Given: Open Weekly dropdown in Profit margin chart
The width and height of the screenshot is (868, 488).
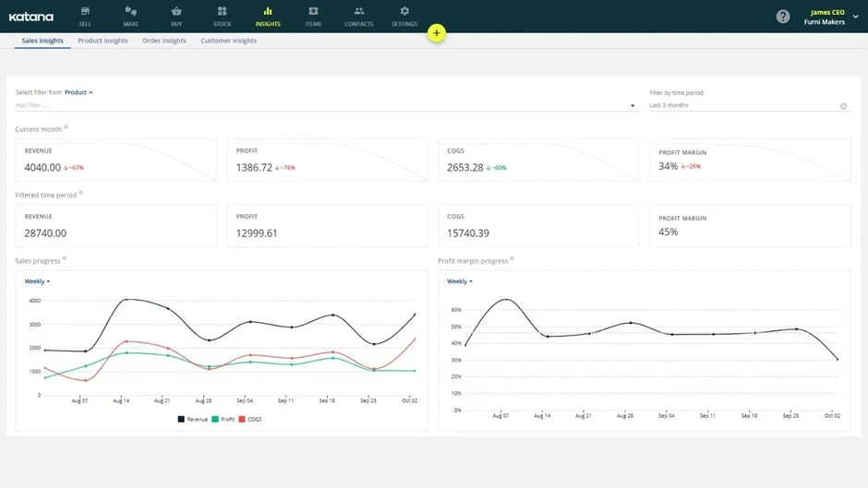Looking at the screenshot, I should pos(460,281).
